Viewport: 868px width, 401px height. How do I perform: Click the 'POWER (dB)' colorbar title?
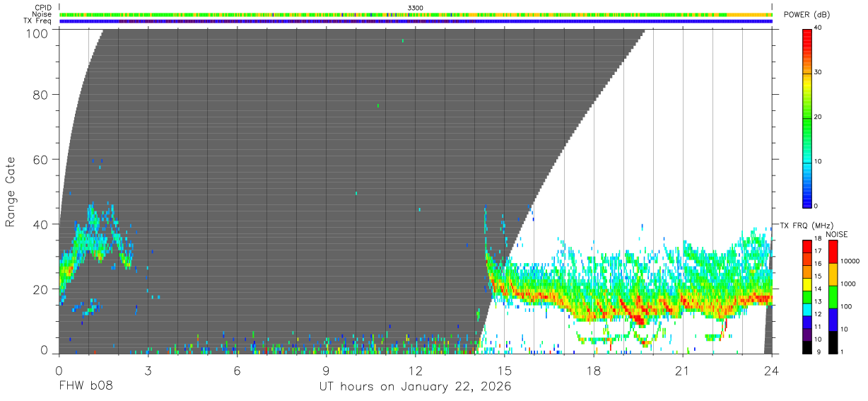click(x=807, y=15)
